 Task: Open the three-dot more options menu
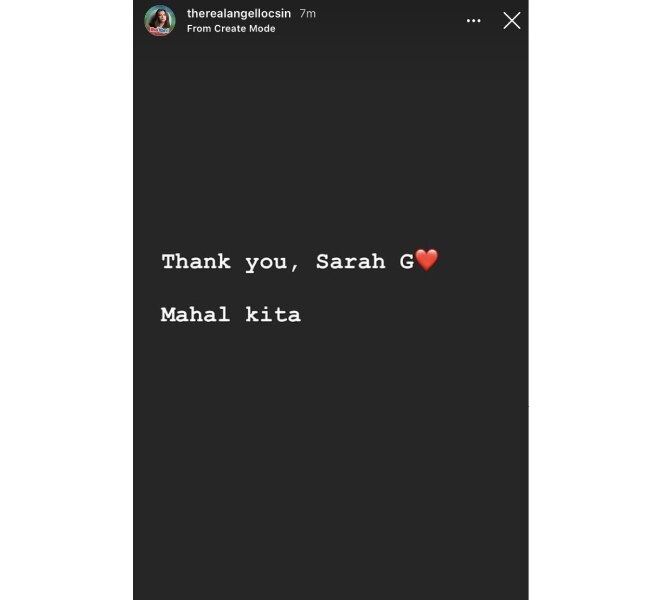pyautogui.click(x=473, y=21)
